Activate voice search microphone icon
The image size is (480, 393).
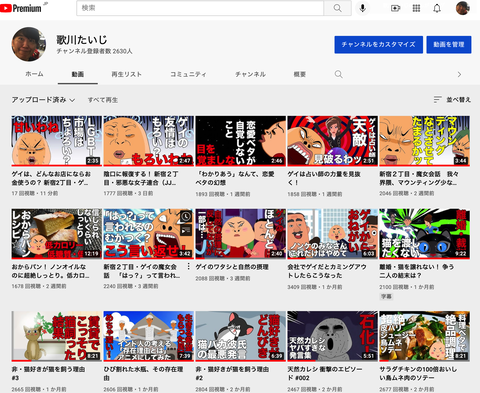pos(363,8)
